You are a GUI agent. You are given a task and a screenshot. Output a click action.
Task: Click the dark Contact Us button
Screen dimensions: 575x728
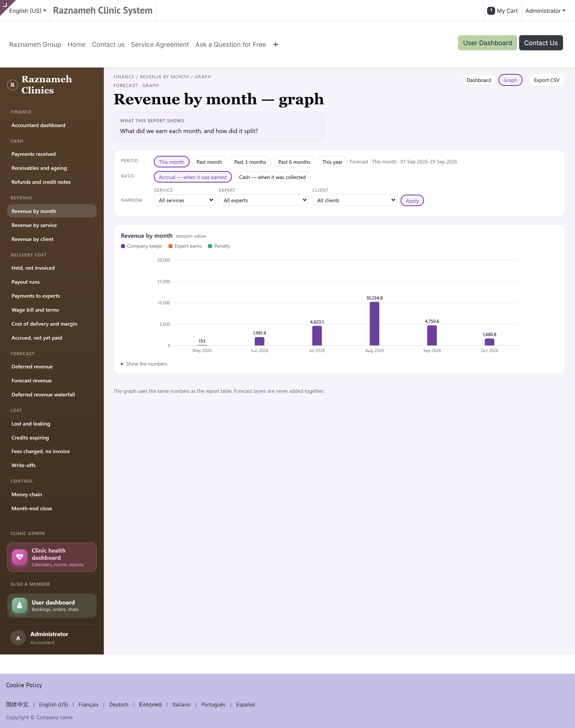coord(541,43)
